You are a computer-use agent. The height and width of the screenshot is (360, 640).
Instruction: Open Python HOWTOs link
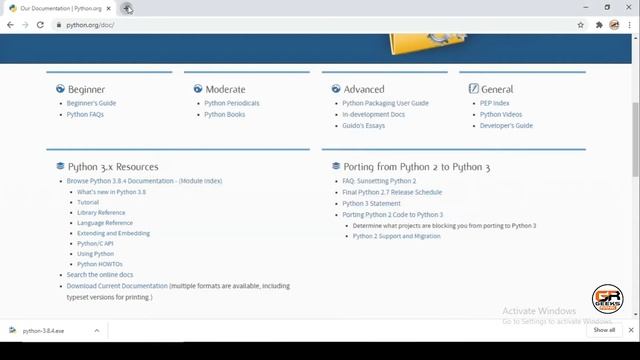pos(100,264)
